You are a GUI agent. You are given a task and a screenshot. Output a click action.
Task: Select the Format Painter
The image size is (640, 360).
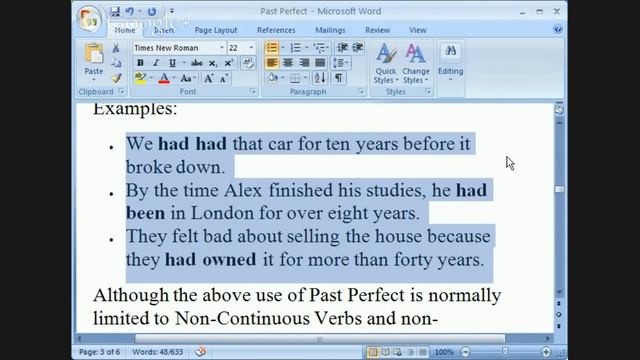[x=116, y=78]
